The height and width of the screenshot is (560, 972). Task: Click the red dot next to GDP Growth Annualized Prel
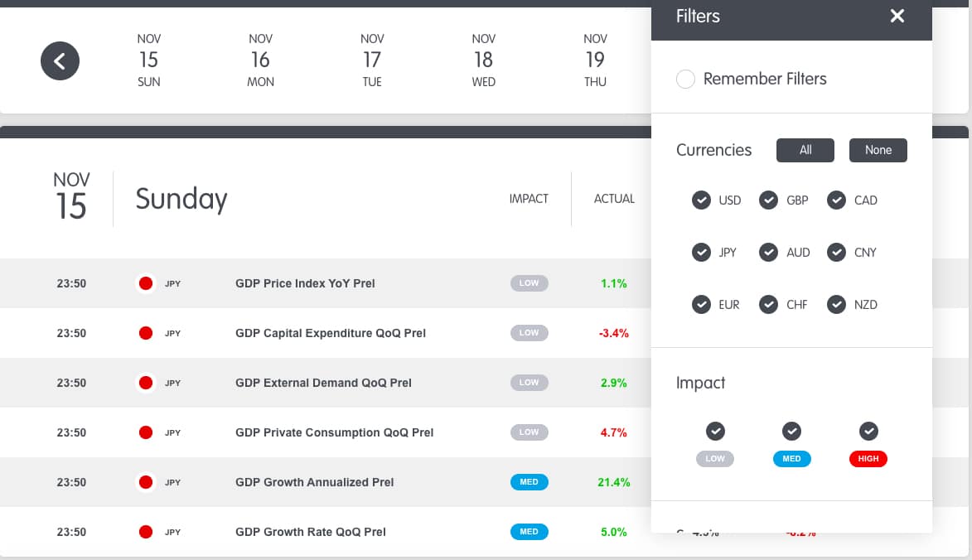tap(146, 482)
